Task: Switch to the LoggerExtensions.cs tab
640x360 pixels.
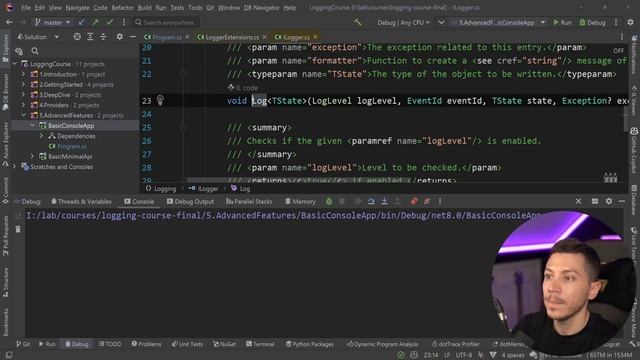Action: coord(232,37)
